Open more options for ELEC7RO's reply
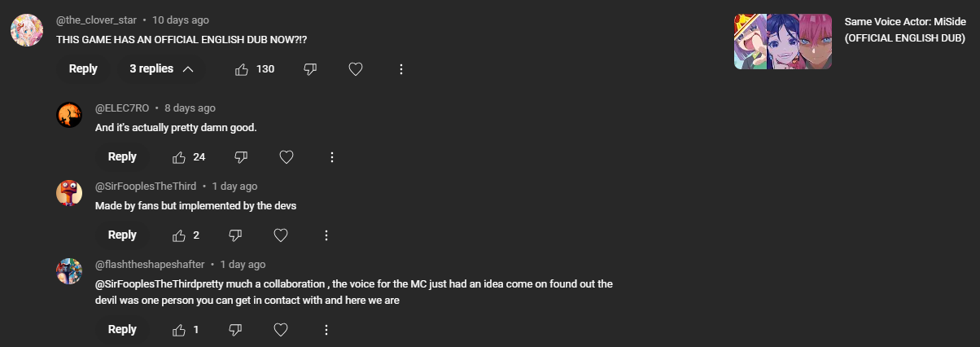The height and width of the screenshot is (347, 980). tap(332, 157)
